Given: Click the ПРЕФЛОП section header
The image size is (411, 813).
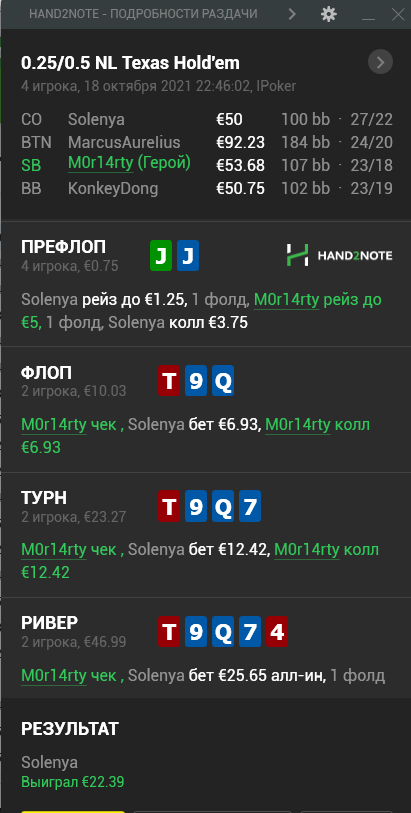Looking at the screenshot, I should click(63, 247).
